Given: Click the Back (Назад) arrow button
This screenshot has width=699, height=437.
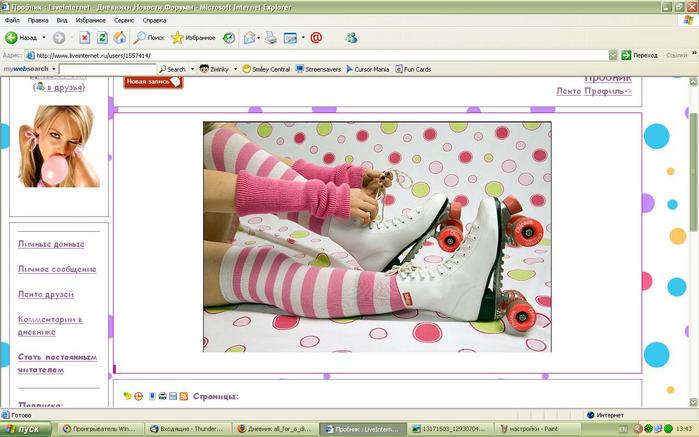Looking at the screenshot, I should pos(21,38).
